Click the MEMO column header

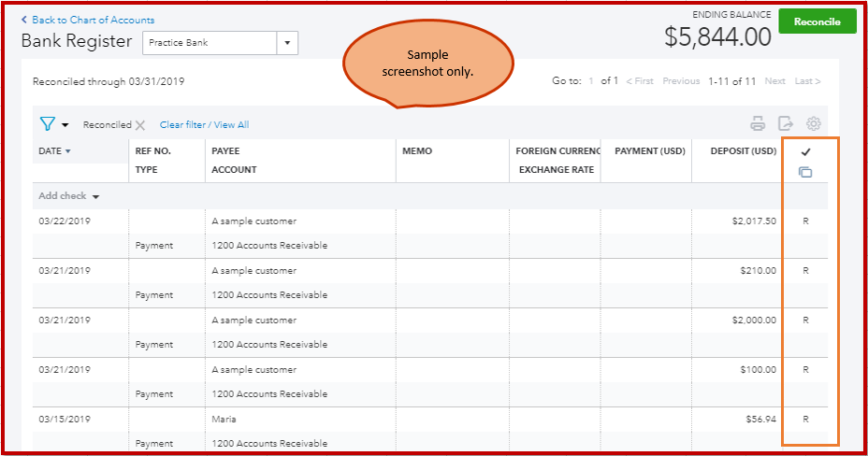(417, 150)
